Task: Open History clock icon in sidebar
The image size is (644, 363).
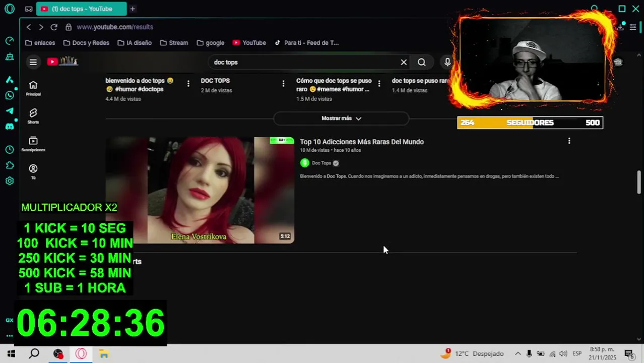Action: click(x=10, y=150)
